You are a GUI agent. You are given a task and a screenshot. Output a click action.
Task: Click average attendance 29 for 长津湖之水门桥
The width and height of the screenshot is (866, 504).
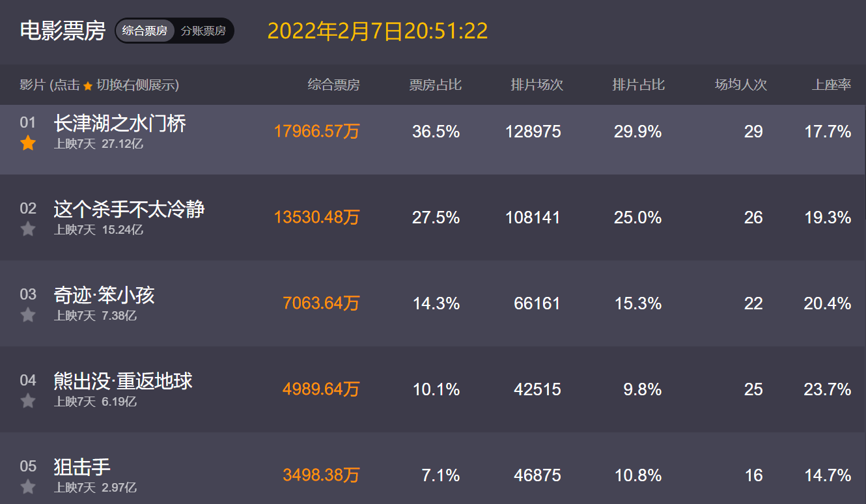pos(753,132)
